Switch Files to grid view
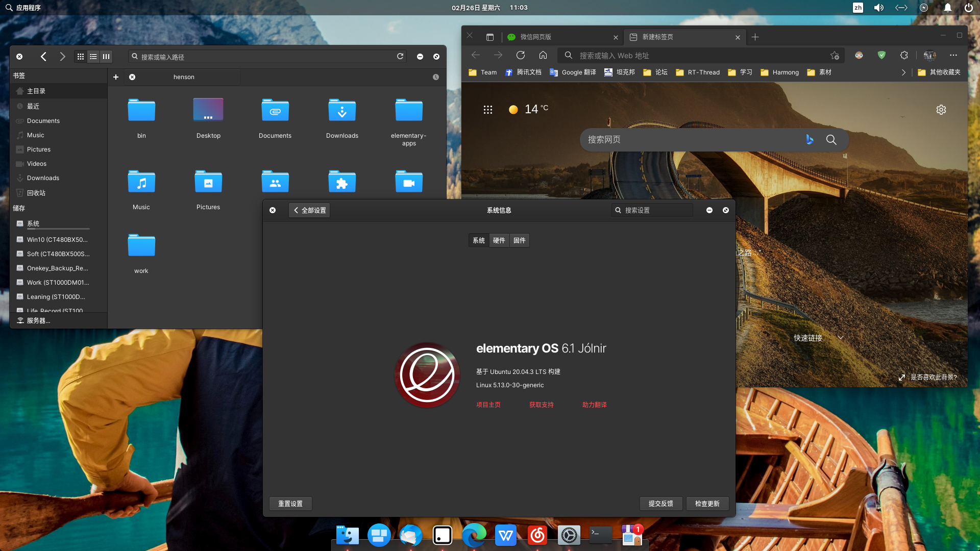This screenshot has height=551, width=980. click(x=80, y=56)
